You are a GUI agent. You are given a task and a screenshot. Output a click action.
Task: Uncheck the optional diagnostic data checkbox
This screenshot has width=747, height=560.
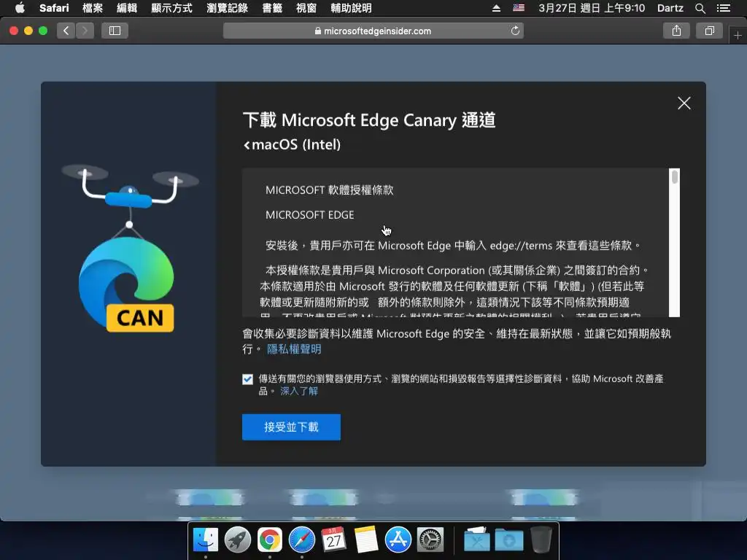pyautogui.click(x=247, y=379)
